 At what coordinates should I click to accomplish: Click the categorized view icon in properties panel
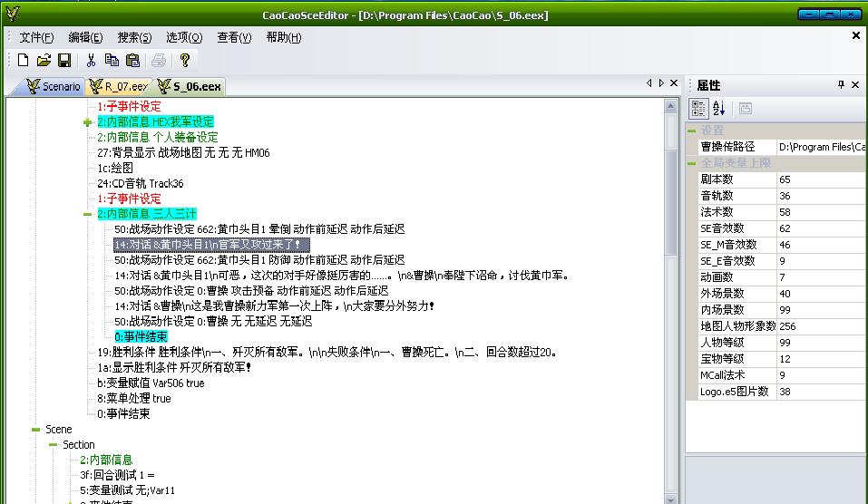pos(698,109)
